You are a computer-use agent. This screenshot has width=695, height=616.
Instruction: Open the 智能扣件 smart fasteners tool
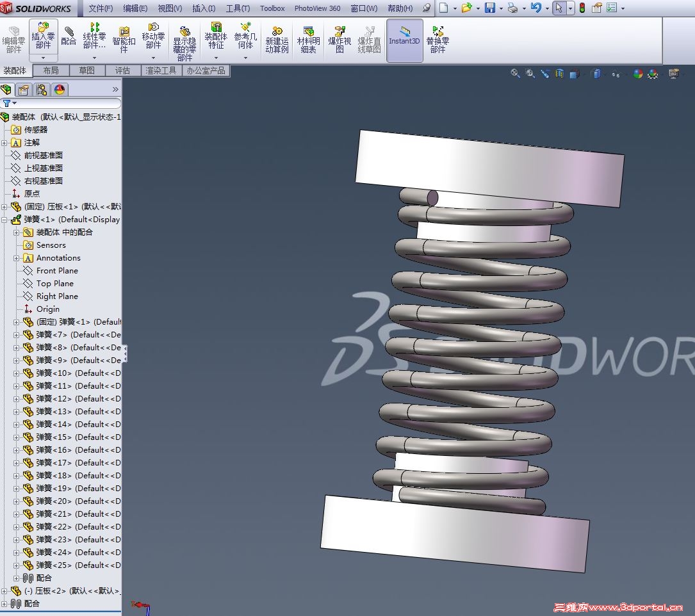coord(124,40)
